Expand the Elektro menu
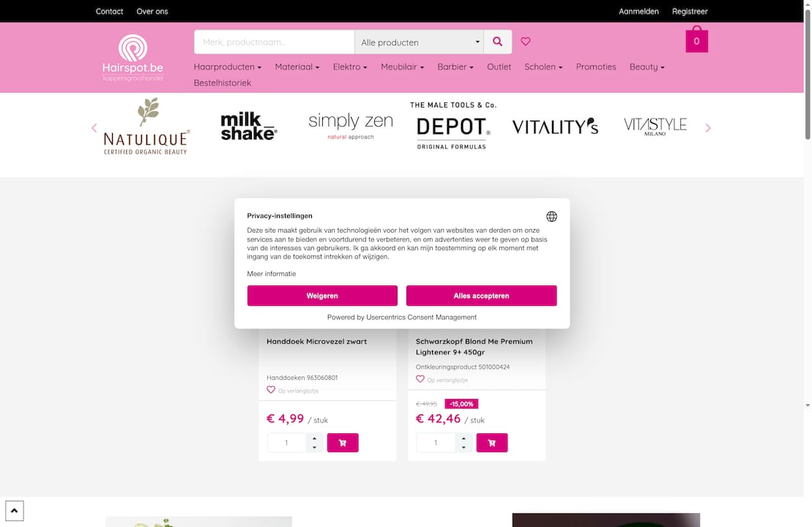 (350, 67)
